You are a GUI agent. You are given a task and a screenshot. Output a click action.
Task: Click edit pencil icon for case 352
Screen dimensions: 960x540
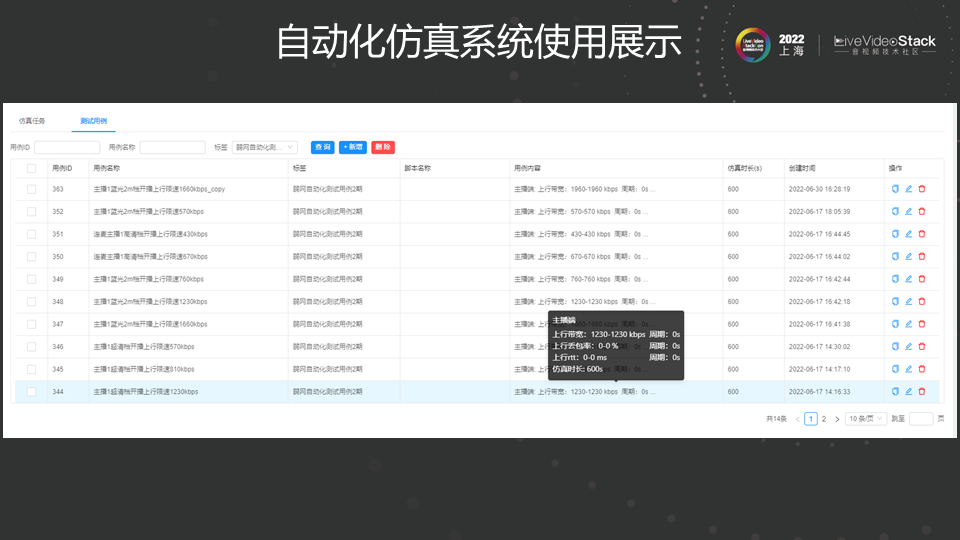(908, 211)
